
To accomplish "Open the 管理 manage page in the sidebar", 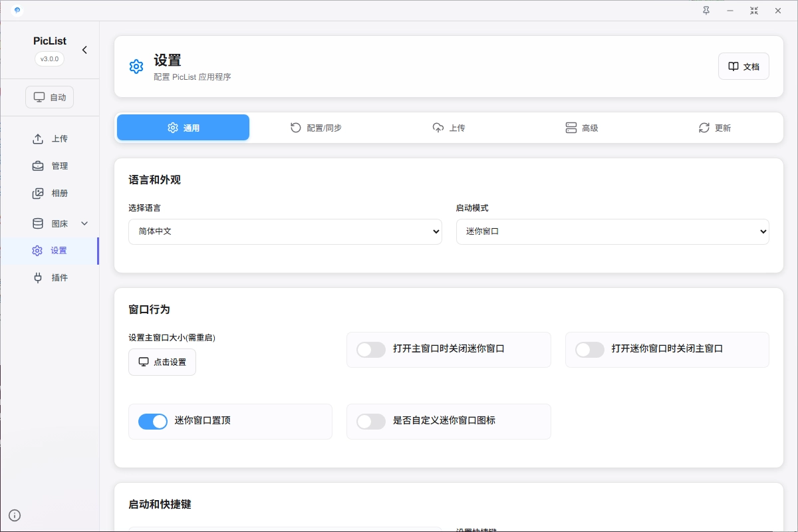I will [50, 166].
